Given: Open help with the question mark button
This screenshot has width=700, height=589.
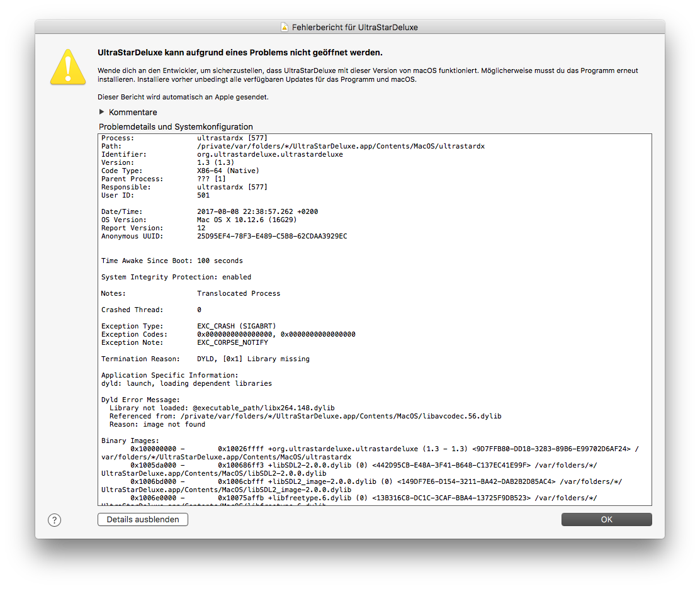Looking at the screenshot, I should (55, 520).
